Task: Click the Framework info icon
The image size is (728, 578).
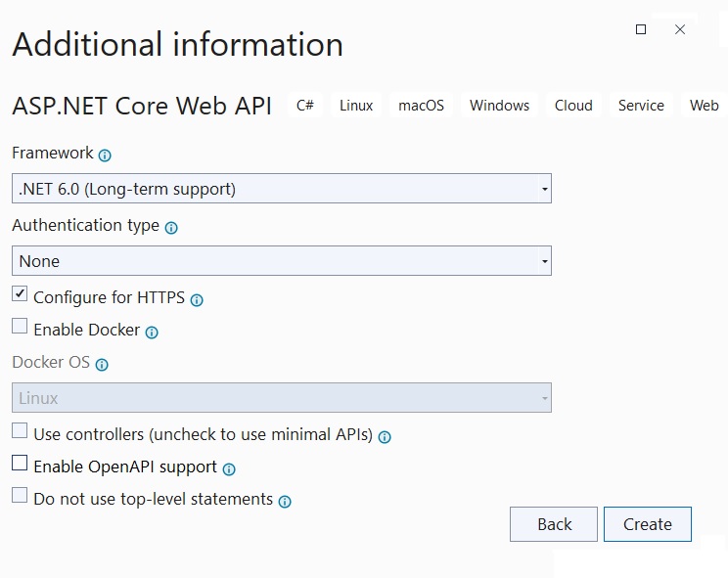Action: pyautogui.click(x=105, y=156)
